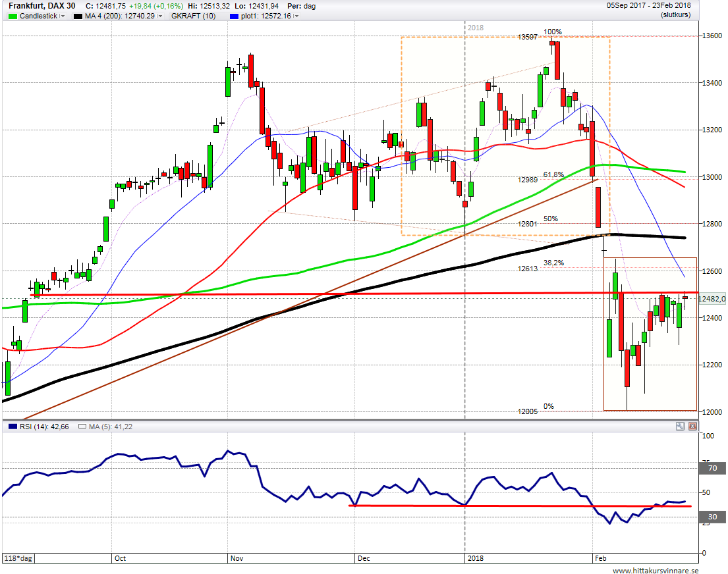
Task: Click the 12000 price axis label
Action: click(x=712, y=412)
